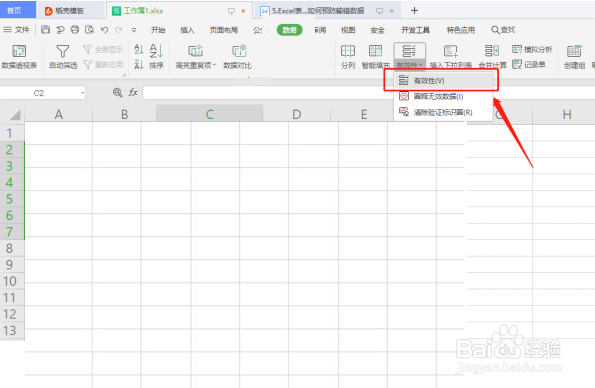Click the Name Box showing C2
595x388 pixels.
pos(42,93)
